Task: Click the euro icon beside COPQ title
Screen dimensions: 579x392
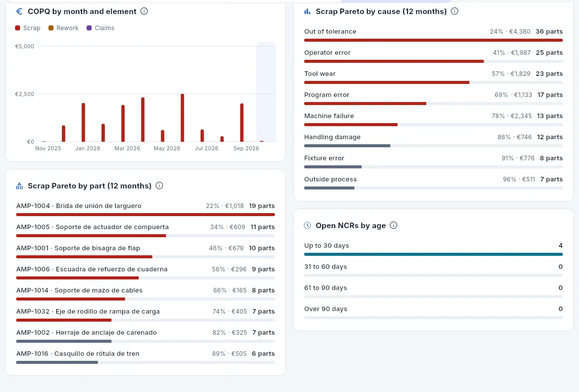Action: (19, 12)
